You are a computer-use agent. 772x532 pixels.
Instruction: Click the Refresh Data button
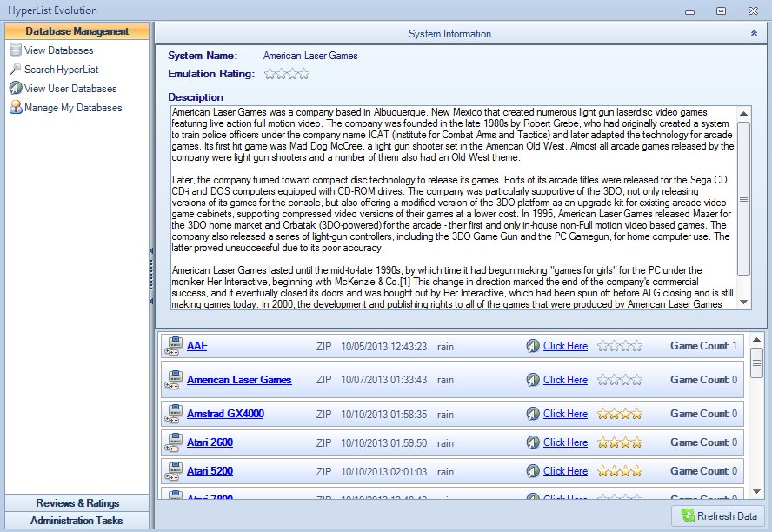coord(718,515)
